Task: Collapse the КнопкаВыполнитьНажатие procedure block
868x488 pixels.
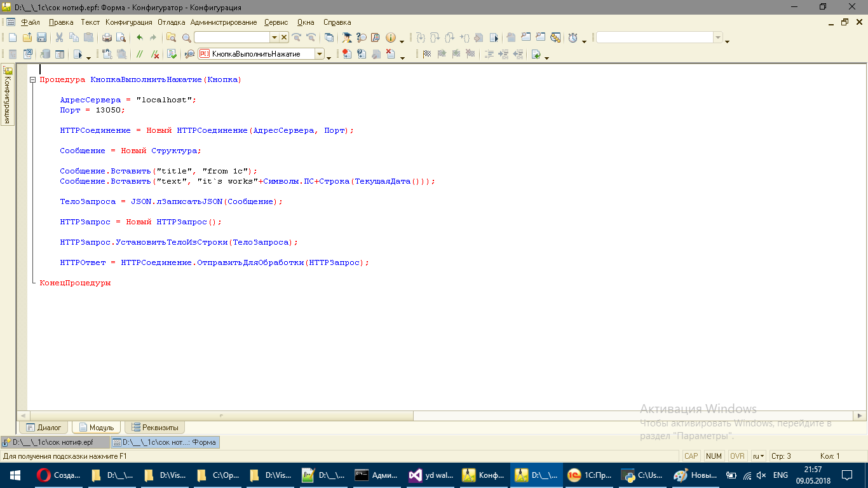Action: tap(32, 80)
